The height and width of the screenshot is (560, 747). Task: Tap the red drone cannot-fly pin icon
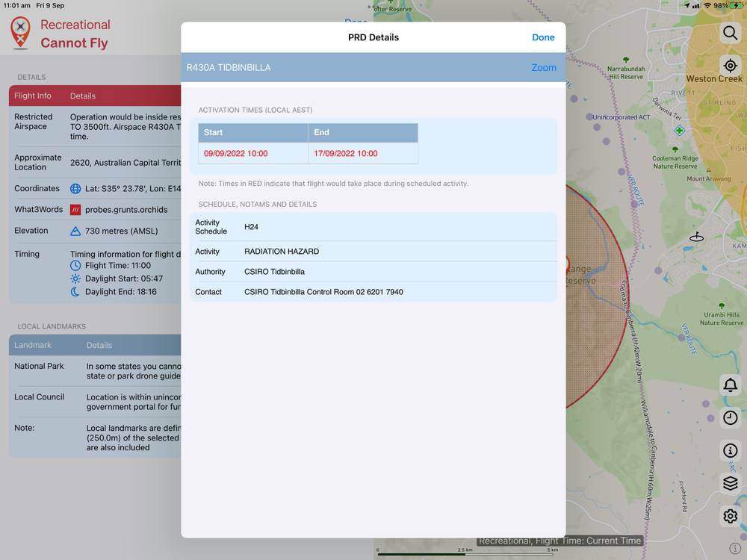tap(20, 33)
